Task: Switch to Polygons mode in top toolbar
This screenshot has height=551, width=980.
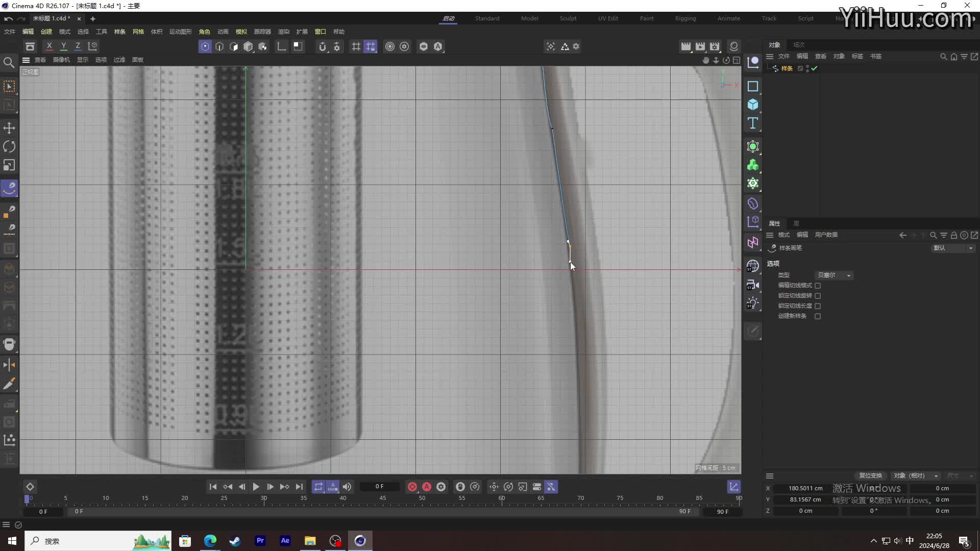Action: (x=234, y=46)
